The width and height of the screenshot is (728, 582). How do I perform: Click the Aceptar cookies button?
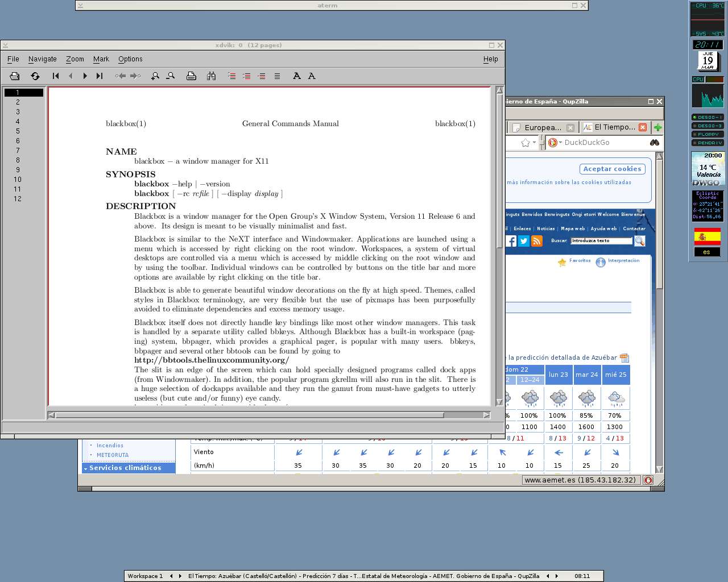click(x=613, y=169)
